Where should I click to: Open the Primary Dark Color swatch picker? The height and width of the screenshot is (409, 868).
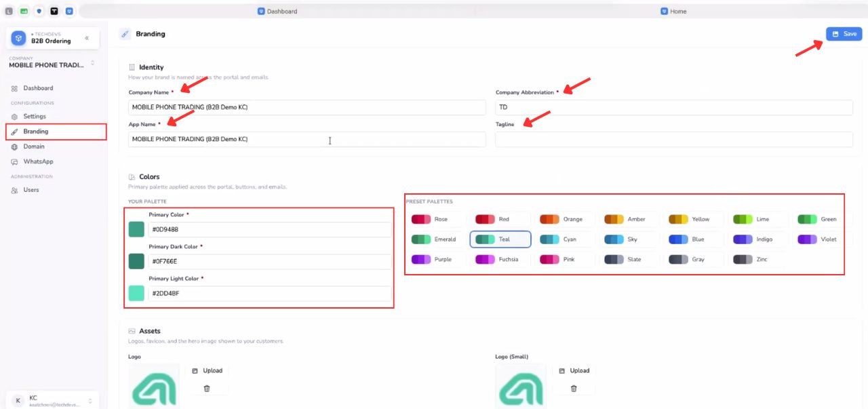tap(136, 261)
